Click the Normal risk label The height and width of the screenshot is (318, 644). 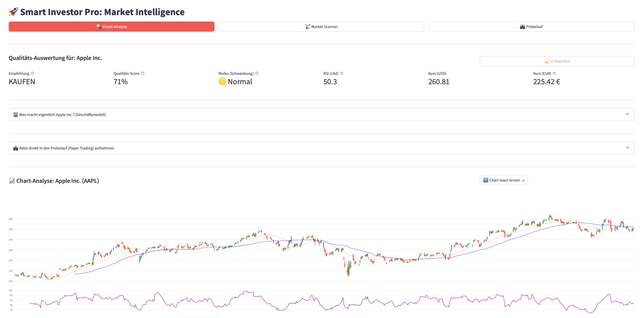(240, 82)
